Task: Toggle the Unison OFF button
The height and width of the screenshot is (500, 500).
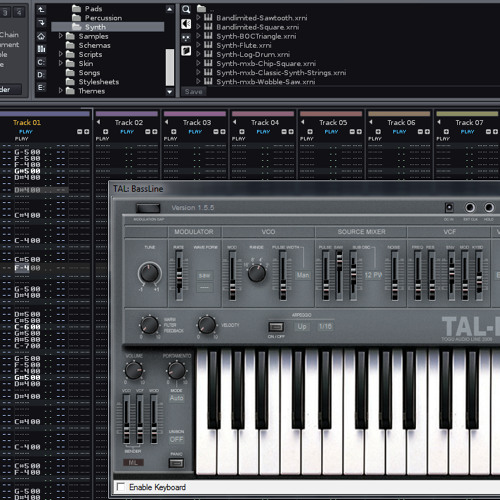Action: [176, 439]
